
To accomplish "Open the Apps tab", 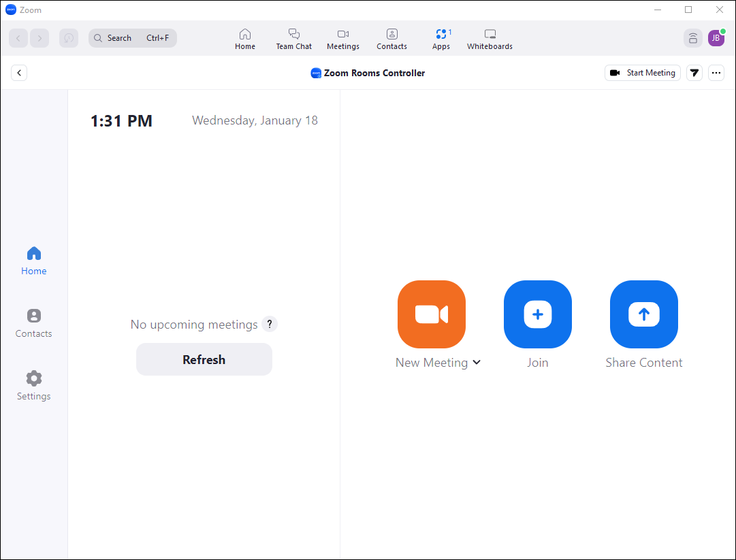I will click(x=441, y=39).
